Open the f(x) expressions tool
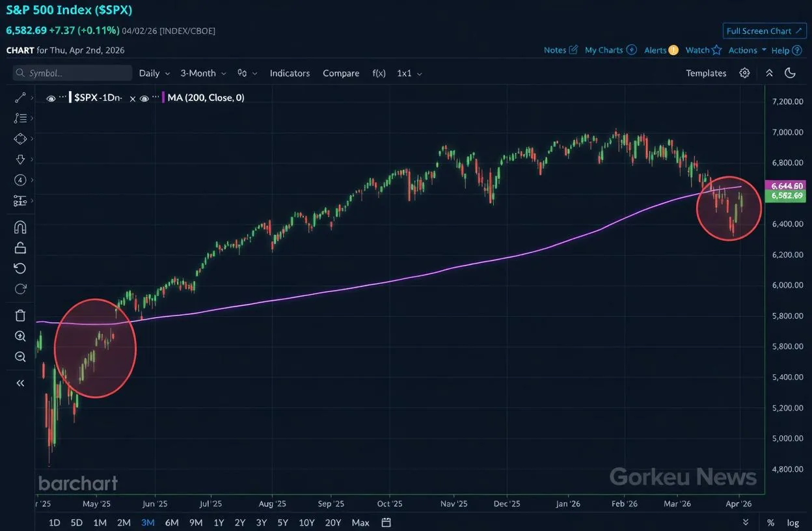Screen dimensions: 812x531 379,73
